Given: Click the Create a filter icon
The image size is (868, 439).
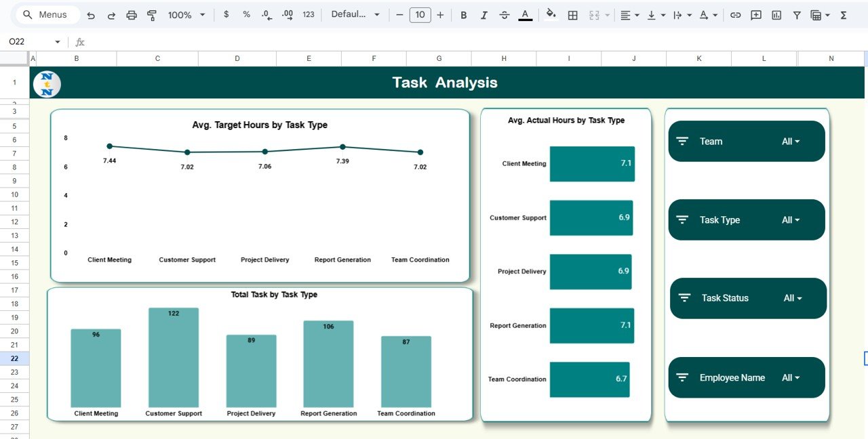Looking at the screenshot, I should [797, 14].
